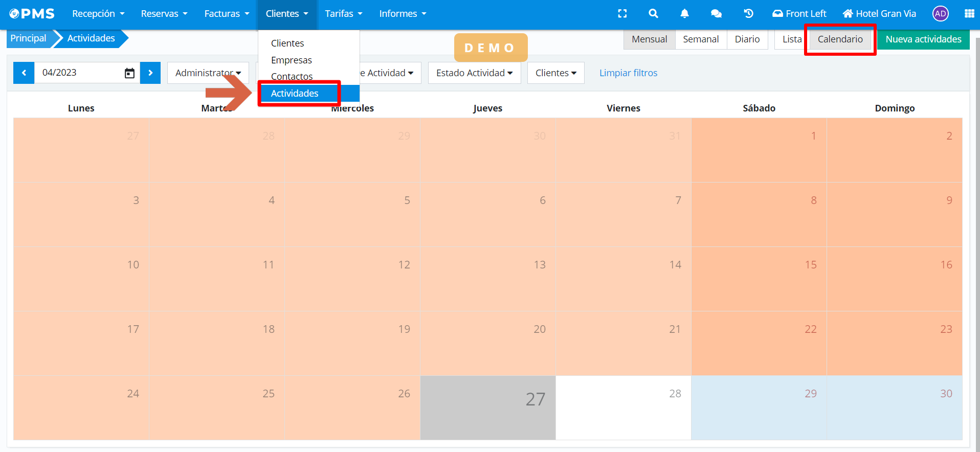Open the Clientes filter dropdown
This screenshot has width=980, height=452.
coord(555,73)
